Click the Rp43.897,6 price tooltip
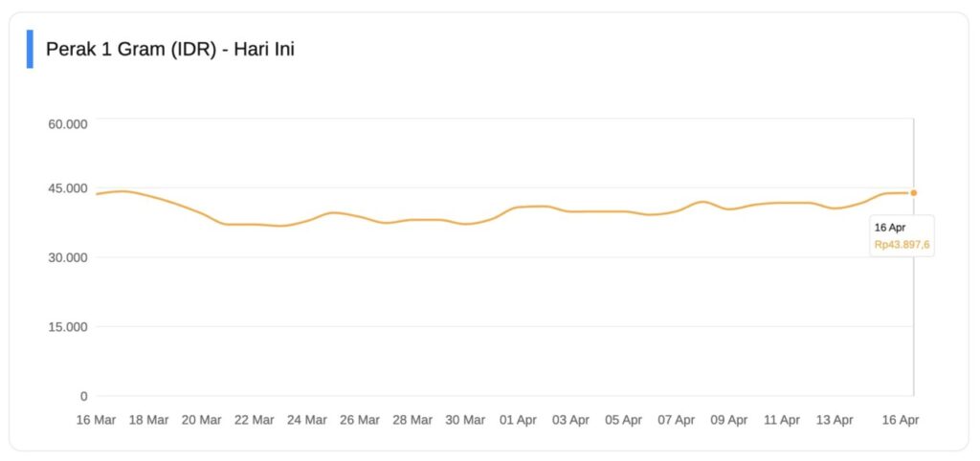Screen dimensions: 980x461 click(x=902, y=245)
